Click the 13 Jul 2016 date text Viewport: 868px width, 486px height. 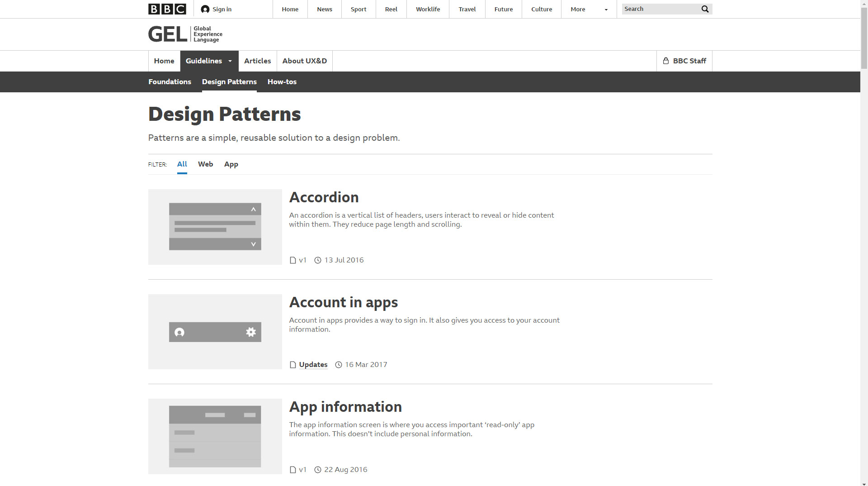344,260
